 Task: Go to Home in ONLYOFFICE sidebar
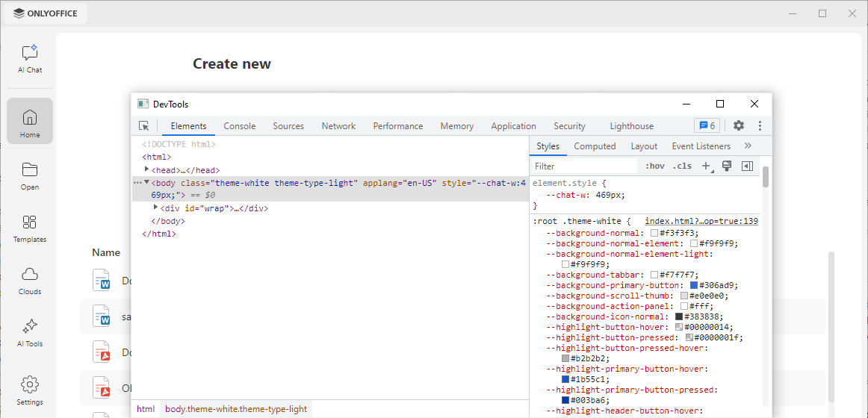coord(30,121)
